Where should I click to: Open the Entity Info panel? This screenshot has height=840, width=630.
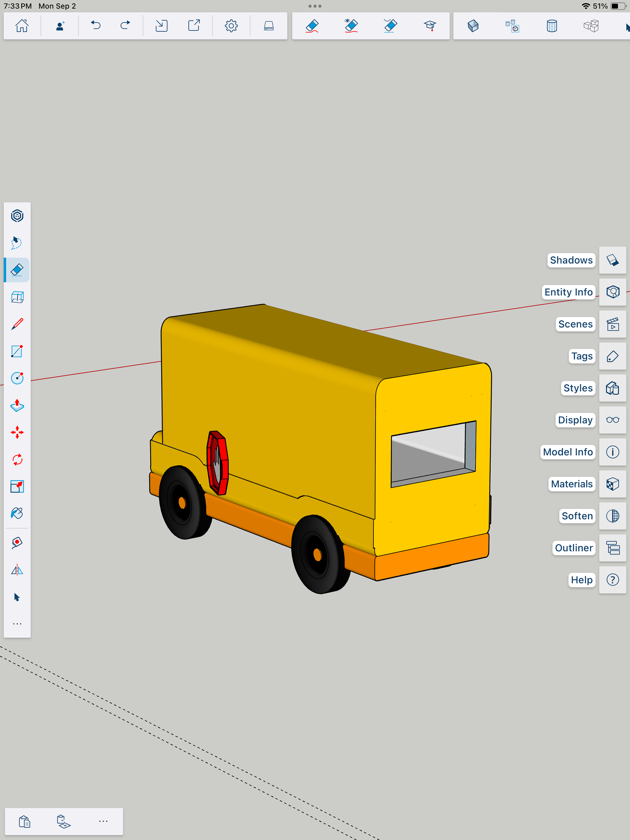tap(612, 292)
